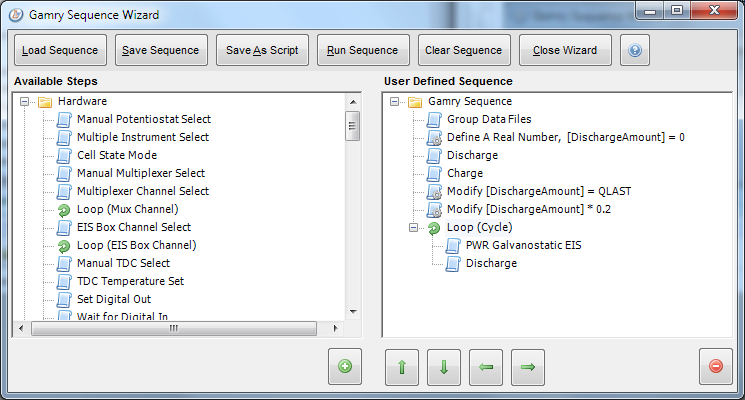Screen dimensions: 745x400
Task: Click the green right arrow indent button
Action: point(528,367)
